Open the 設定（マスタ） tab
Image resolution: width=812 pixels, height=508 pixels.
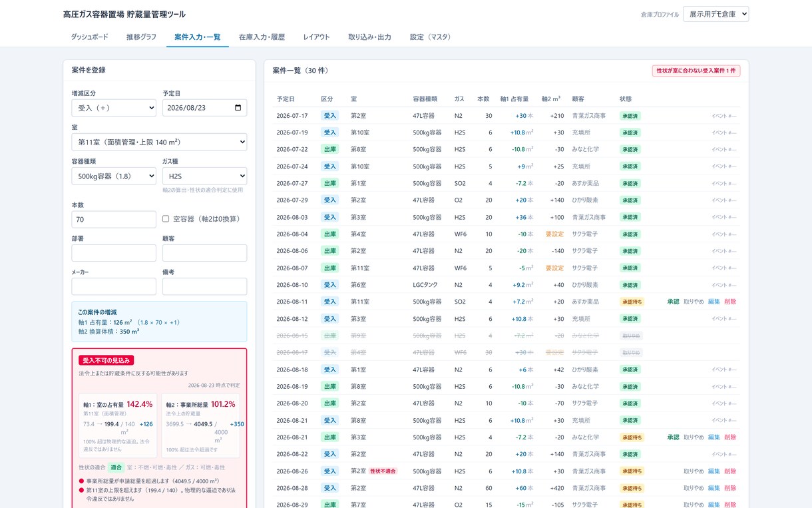[432, 37]
